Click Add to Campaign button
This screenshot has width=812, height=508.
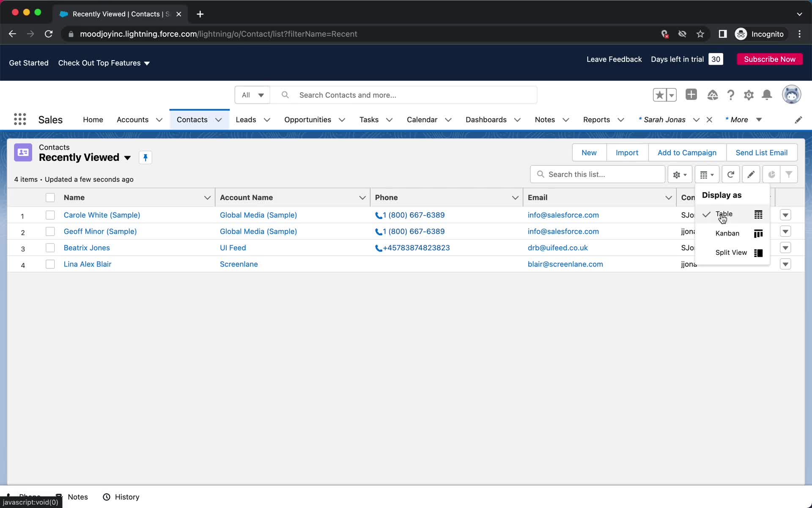(687, 153)
